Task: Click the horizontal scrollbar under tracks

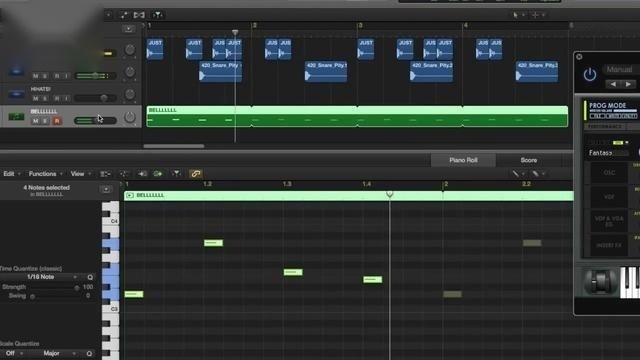Action: 174,146
